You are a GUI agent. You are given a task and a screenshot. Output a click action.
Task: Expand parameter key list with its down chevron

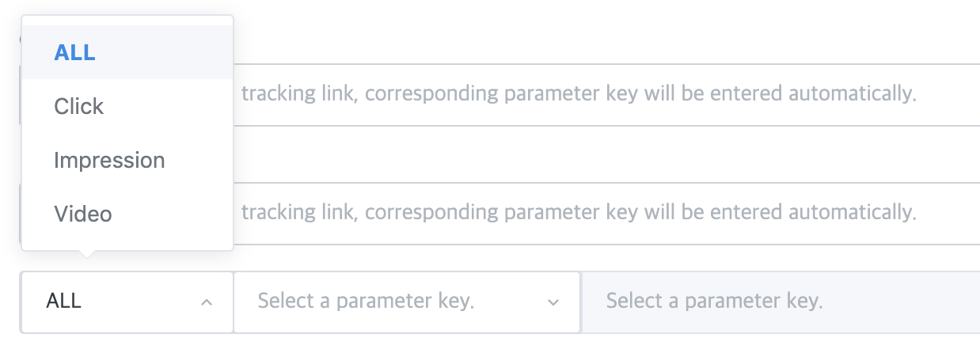[553, 302]
